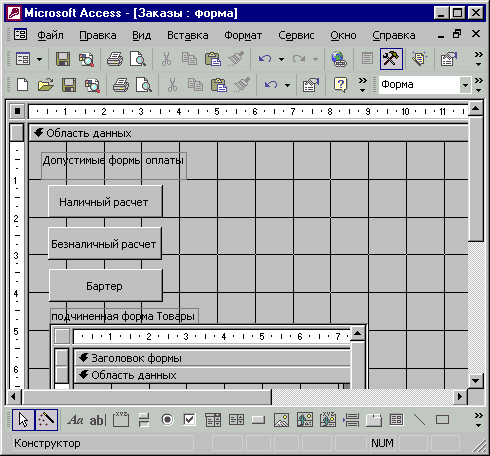Click the View icon in the top toolbar
Viewport: 490px width, 456px height.
point(23,59)
